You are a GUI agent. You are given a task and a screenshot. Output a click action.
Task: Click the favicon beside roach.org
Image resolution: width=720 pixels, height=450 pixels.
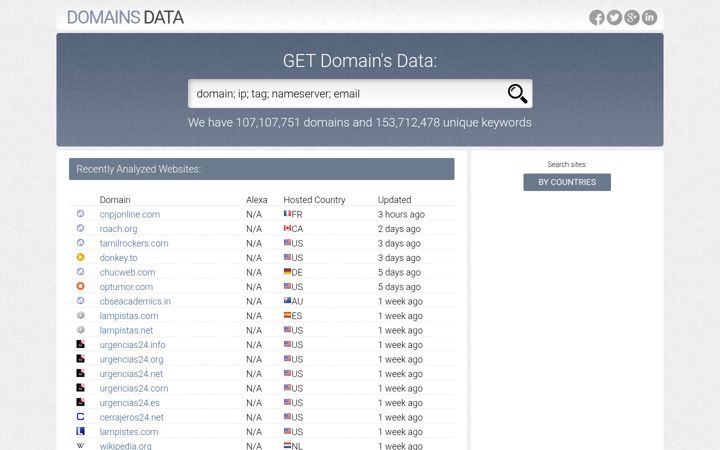(x=80, y=228)
